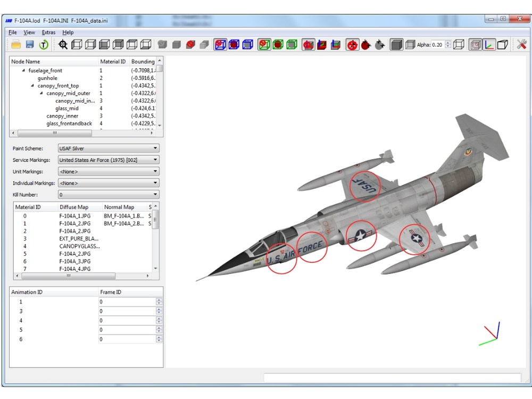Screen dimensions: 532x399
Task: Select the gunhole node
Action: pos(47,78)
